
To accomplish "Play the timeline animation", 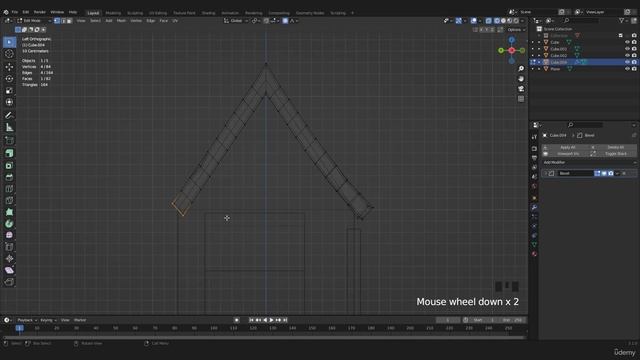I will 271,320.
